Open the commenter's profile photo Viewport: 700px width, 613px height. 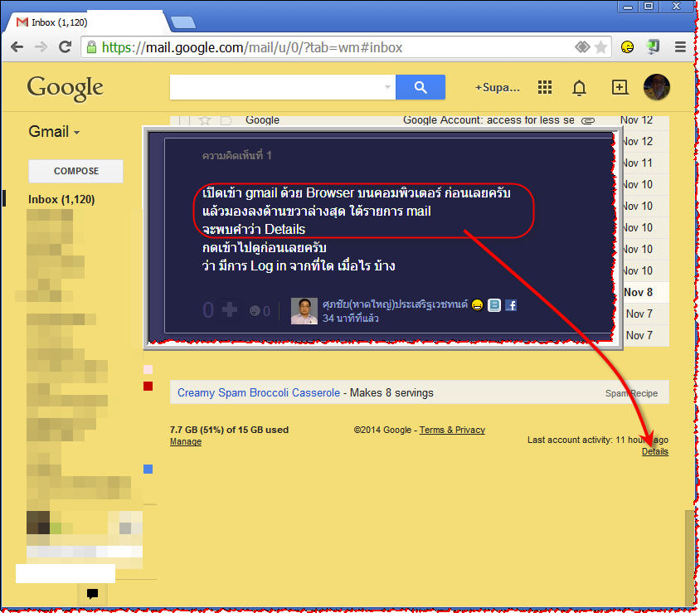click(304, 311)
